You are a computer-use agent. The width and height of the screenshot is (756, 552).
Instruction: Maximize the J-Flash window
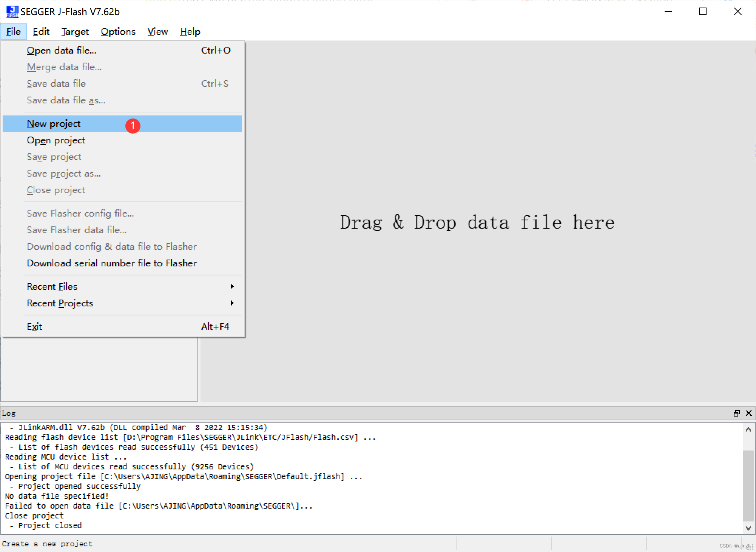coord(702,11)
